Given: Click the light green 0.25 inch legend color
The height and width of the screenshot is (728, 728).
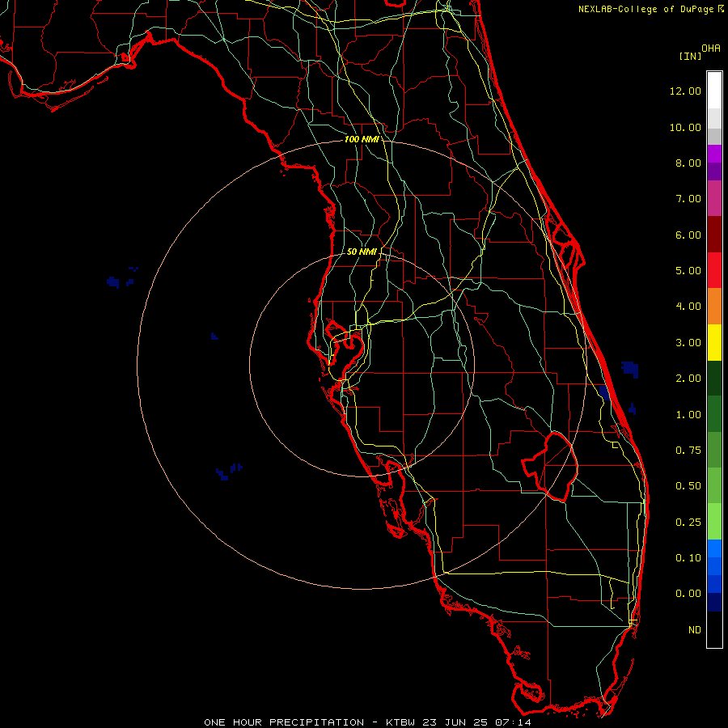Looking at the screenshot, I should pos(714,522).
